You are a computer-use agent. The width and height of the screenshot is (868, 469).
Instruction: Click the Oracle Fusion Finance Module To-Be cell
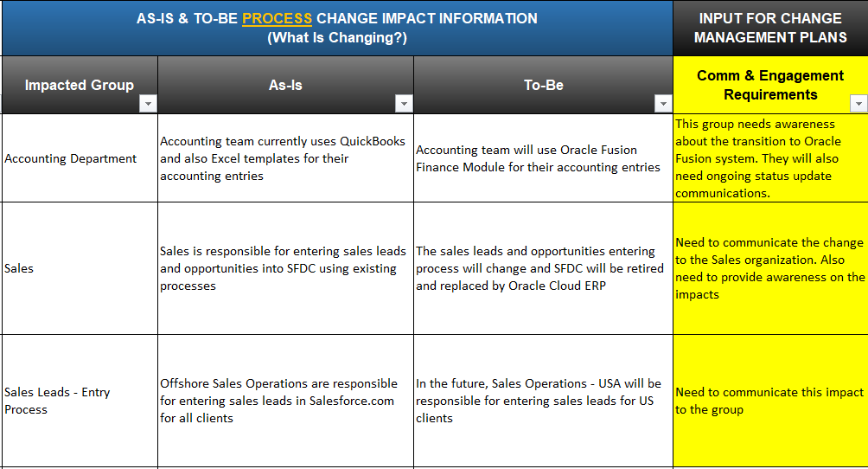[x=543, y=158]
